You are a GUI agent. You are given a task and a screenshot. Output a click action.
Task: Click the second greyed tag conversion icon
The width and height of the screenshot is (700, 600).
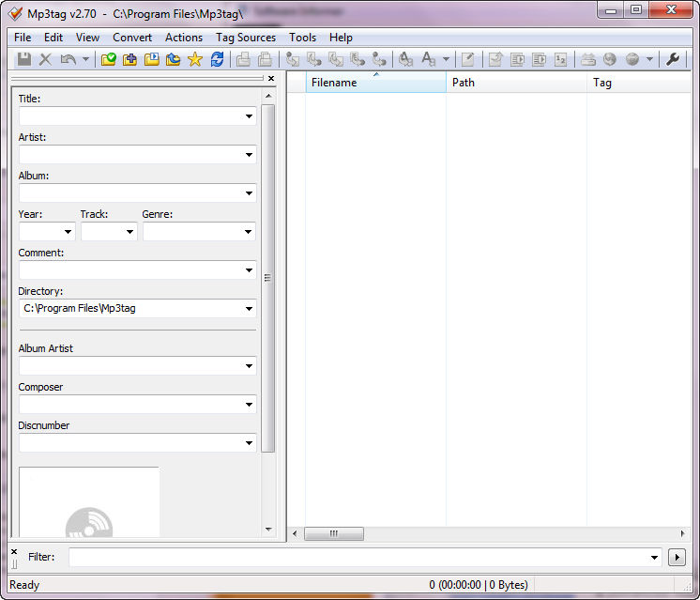(x=314, y=59)
